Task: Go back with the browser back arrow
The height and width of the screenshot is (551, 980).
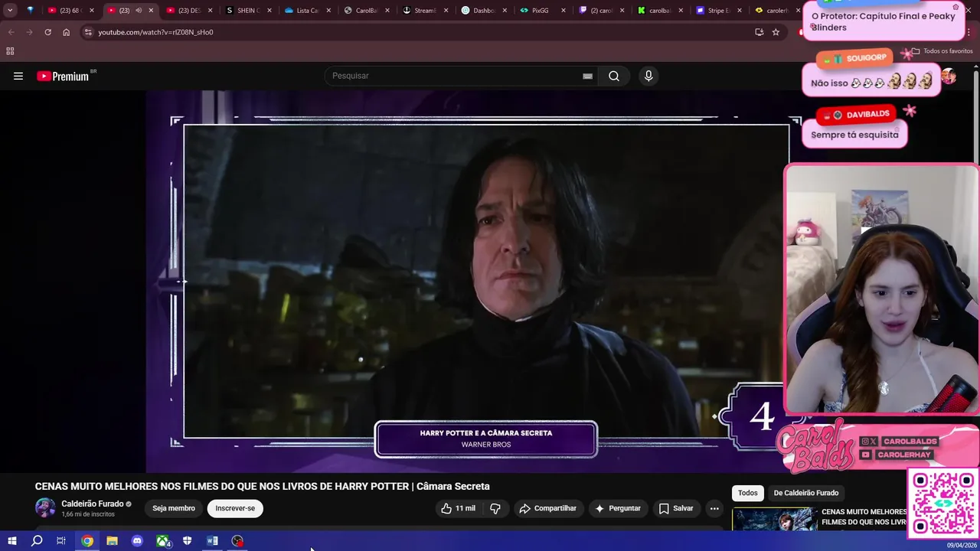Action: tap(11, 32)
